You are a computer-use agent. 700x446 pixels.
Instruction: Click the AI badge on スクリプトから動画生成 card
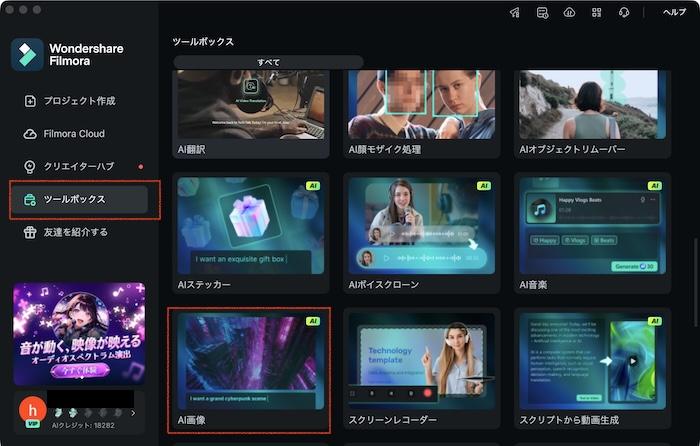click(655, 321)
